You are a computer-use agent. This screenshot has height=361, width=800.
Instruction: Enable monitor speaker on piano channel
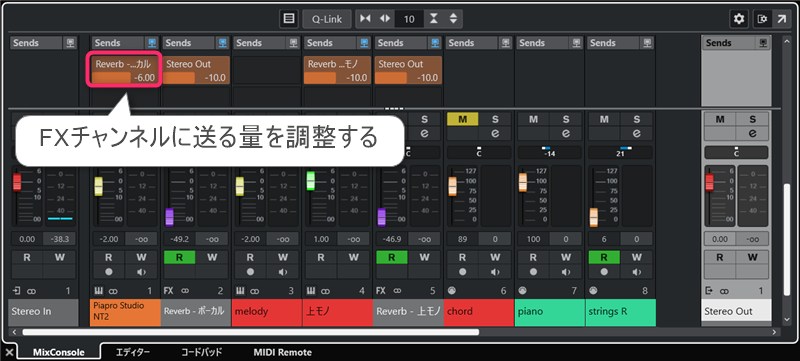[566, 272]
